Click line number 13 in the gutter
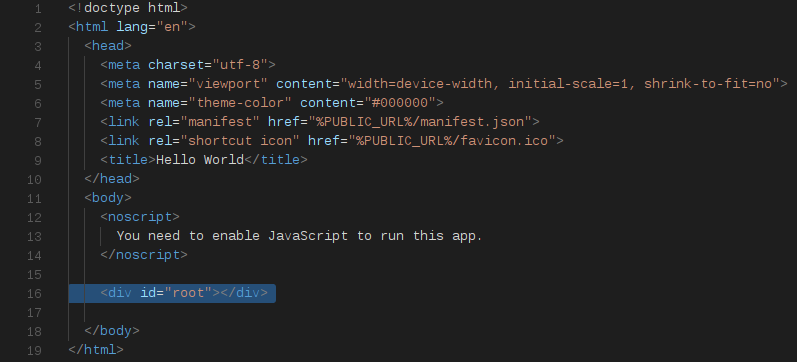 (x=35, y=237)
